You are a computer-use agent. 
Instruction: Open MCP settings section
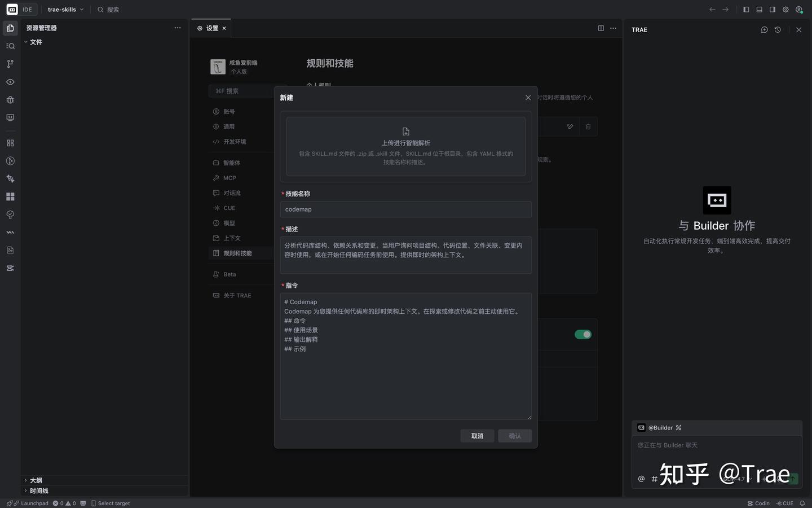coord(230,178)
